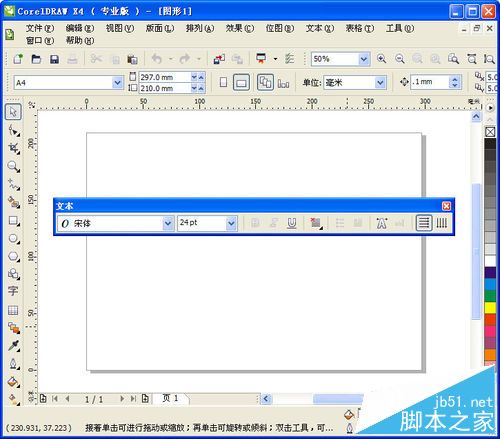500x439 pixels.
Task: Select the Smart fill tool
Action: coord(13,202)
